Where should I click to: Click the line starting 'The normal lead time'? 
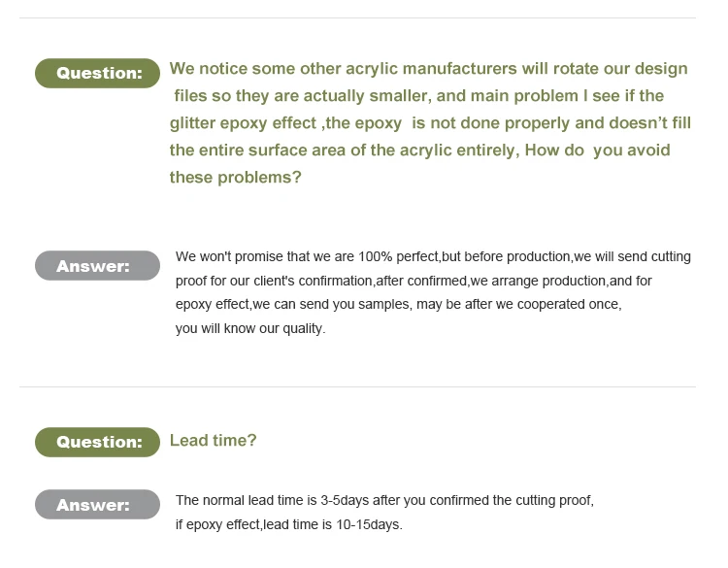tap(384, 501)
